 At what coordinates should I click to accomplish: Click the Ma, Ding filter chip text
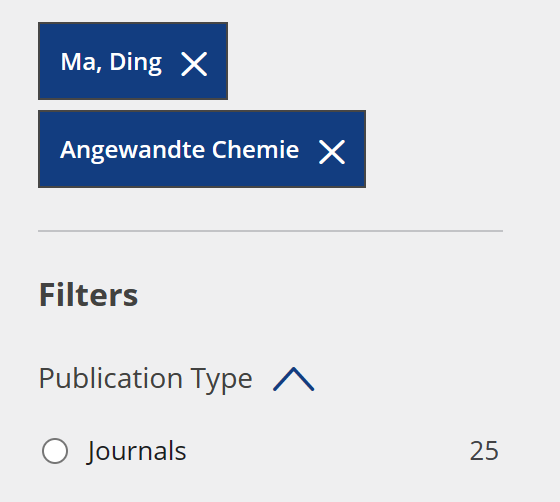[111, 62]
